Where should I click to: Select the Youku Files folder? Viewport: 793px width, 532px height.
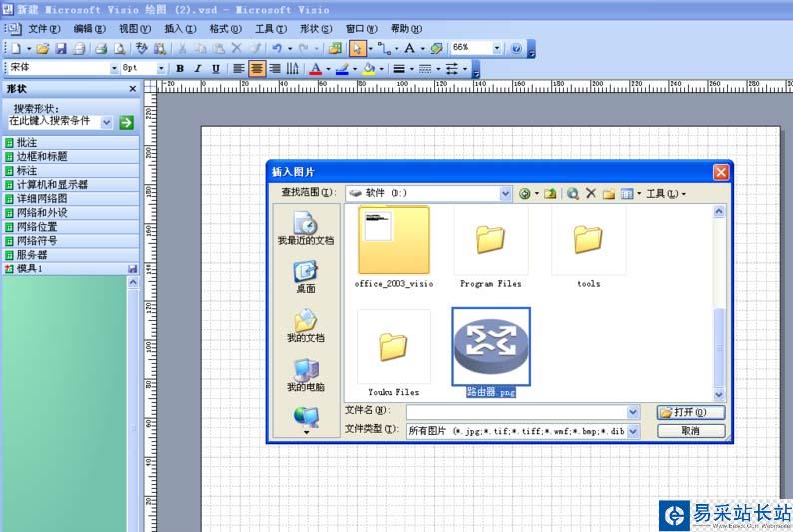[394, 353]
